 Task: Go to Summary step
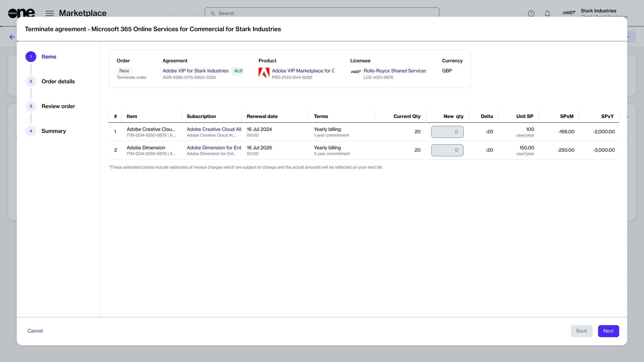(54, 131)
